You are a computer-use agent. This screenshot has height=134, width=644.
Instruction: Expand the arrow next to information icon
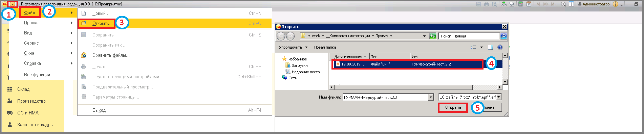coord(622,5)
